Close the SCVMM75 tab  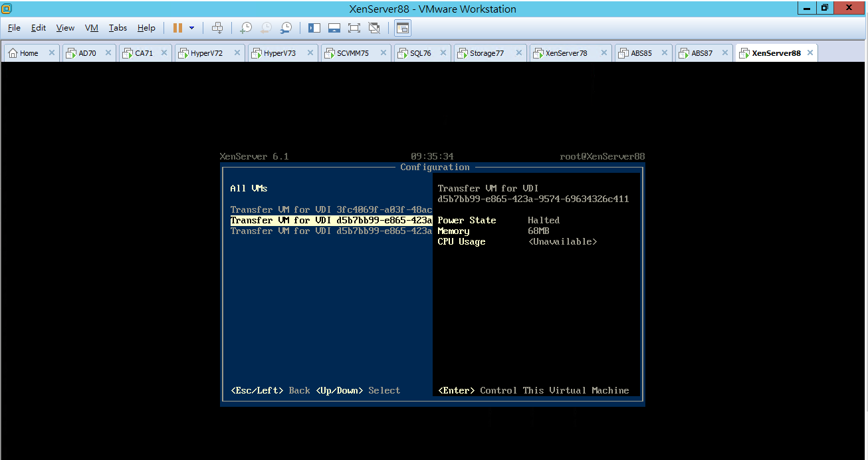[383, 53]
